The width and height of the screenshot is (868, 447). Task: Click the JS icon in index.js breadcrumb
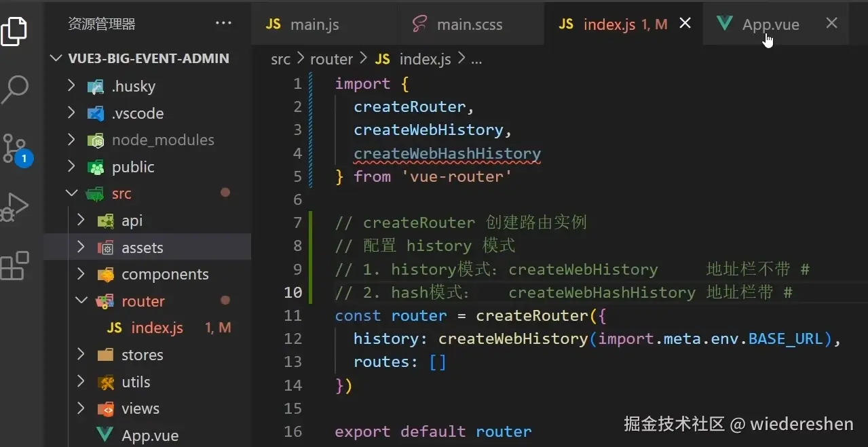pyautogui.click(x=383, y=59)
